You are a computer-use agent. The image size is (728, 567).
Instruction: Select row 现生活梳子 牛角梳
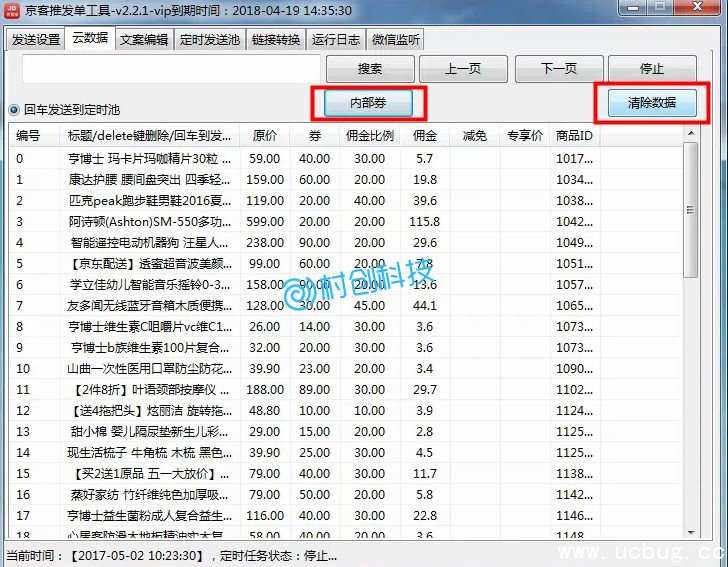point(346,452)
